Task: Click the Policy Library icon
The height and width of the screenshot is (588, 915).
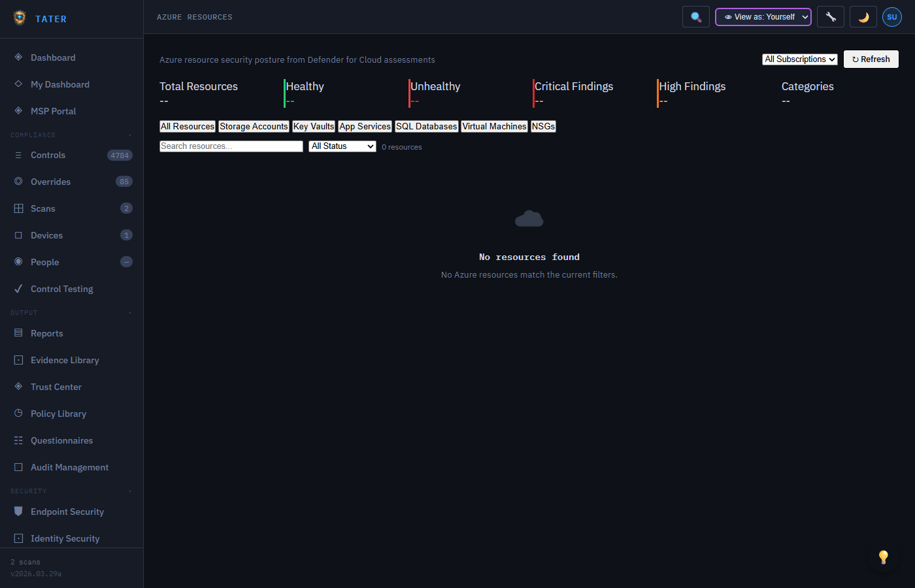Action: coord(18,414)
